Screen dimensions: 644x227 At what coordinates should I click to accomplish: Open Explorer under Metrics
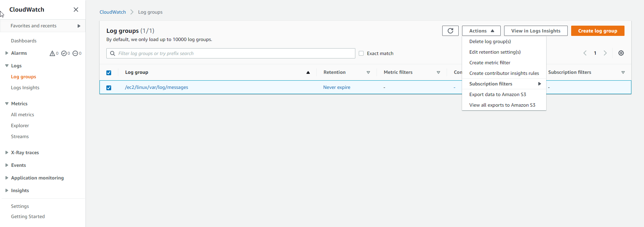pos(20,125)
